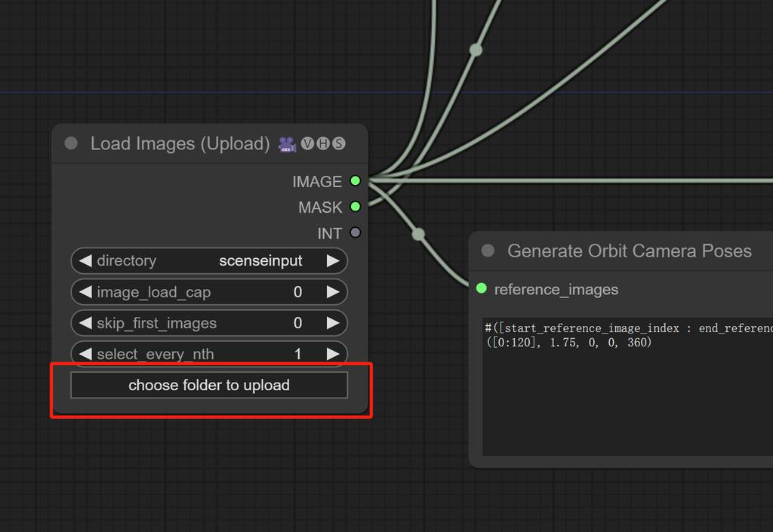Select next directory with the right arrow
Viewport: 773px width, 532px height.
[x=332, y=261]
